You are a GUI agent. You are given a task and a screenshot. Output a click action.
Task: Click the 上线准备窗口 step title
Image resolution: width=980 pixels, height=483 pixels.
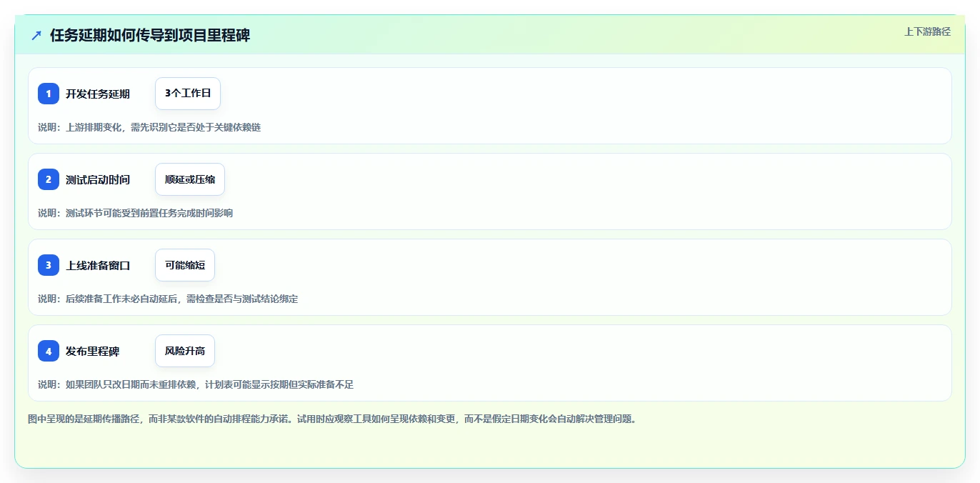click(x=98, y=265)
